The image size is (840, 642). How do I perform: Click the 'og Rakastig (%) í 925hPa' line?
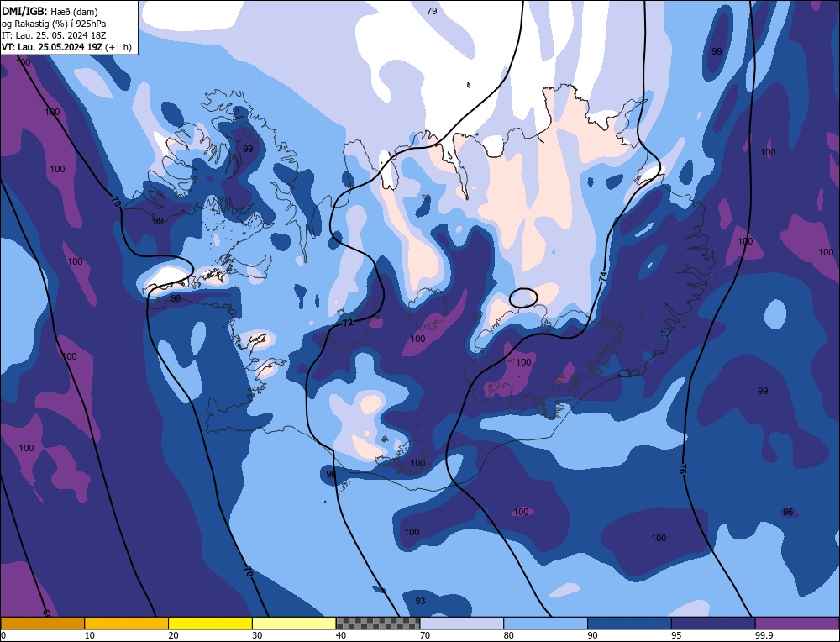coord(54,24)
